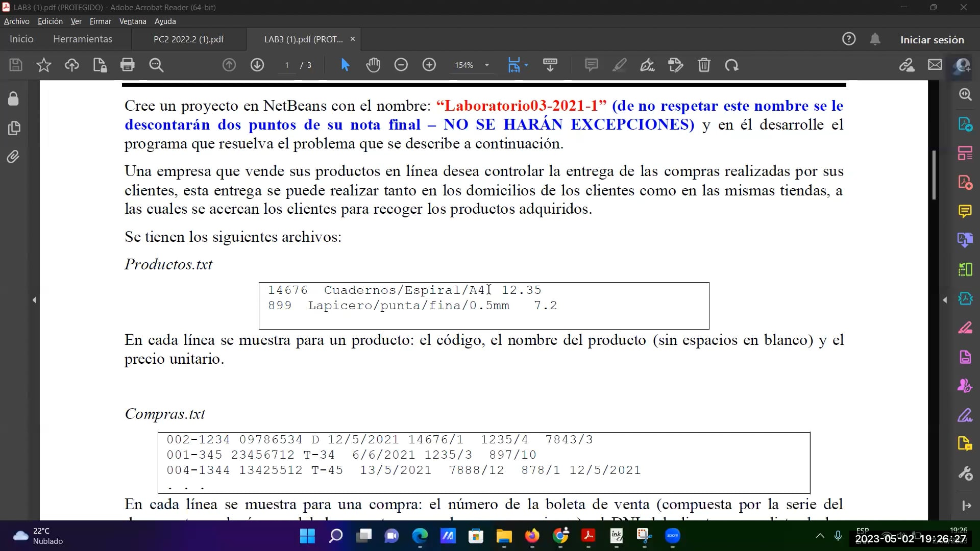Click the Zoom in plus button
This screenshot has height=551, width=980.
[429, 65]
